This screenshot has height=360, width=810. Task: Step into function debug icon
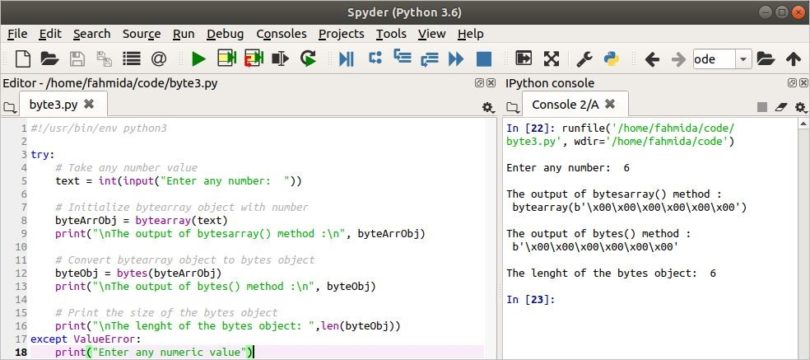402,57
